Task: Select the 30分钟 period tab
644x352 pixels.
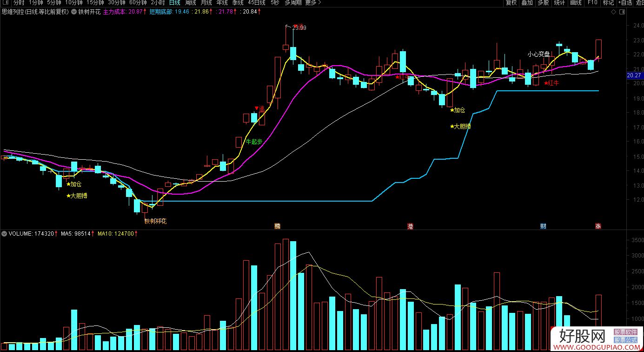Action: pyautogui.click(x=116, y=3)
